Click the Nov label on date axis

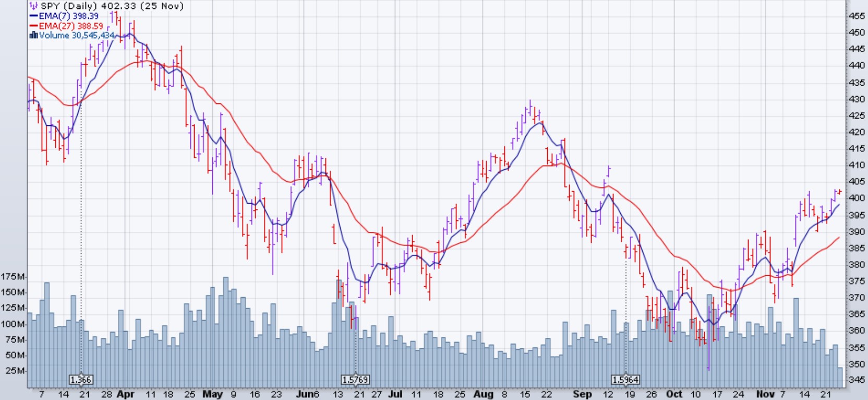pos(765,394)
